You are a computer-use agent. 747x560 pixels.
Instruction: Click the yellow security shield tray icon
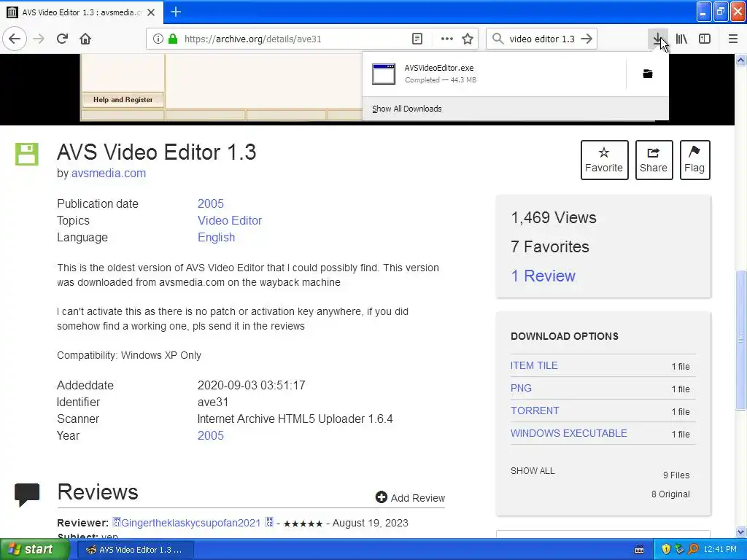(666, 550)
